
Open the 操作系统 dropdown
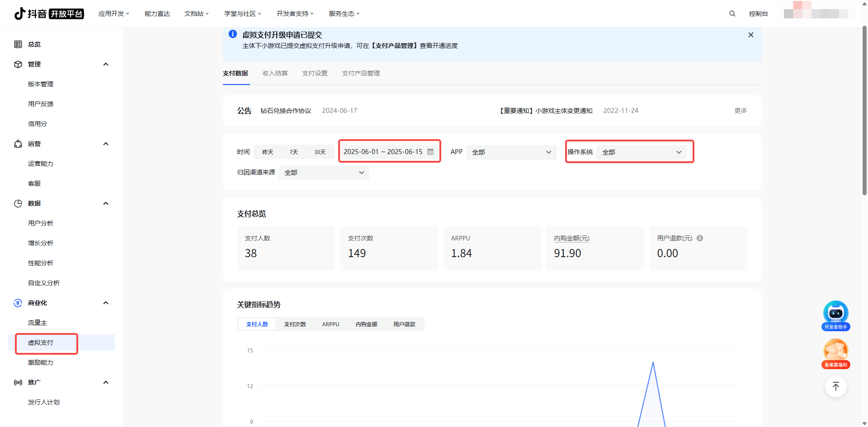coord(641,152)
